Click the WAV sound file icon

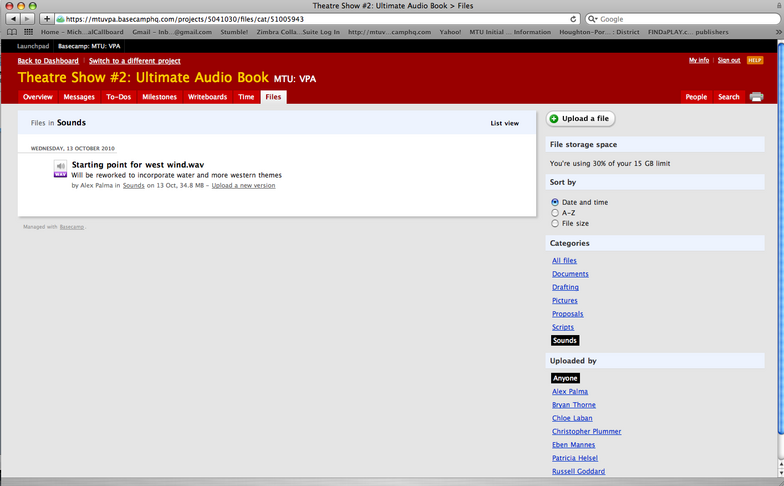60,168
